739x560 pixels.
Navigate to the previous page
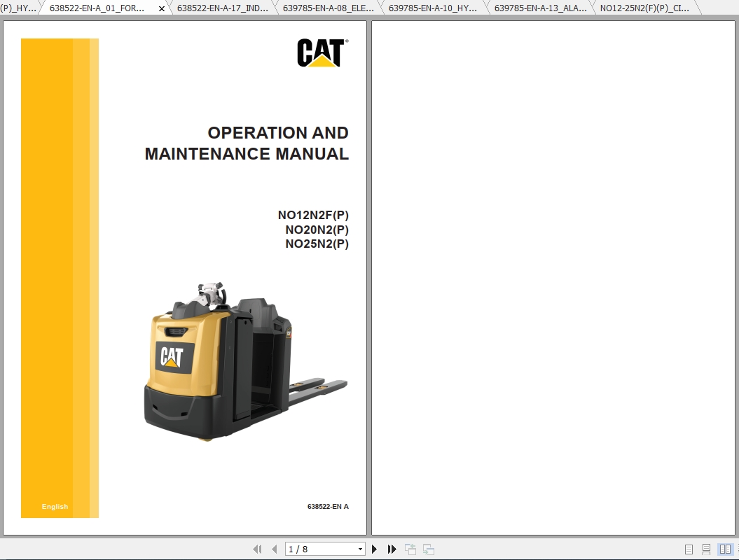274,549
